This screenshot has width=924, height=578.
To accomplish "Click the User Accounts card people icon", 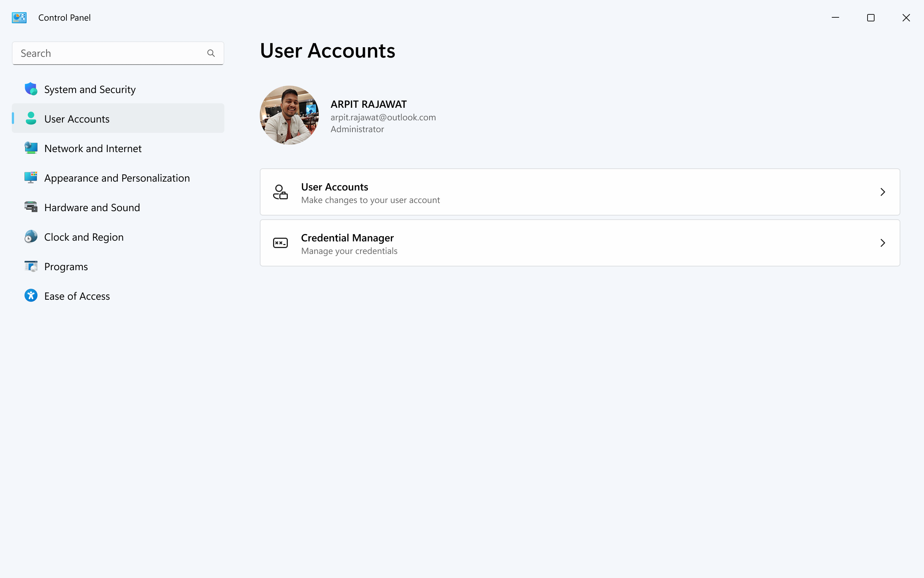I will [280, 192].
